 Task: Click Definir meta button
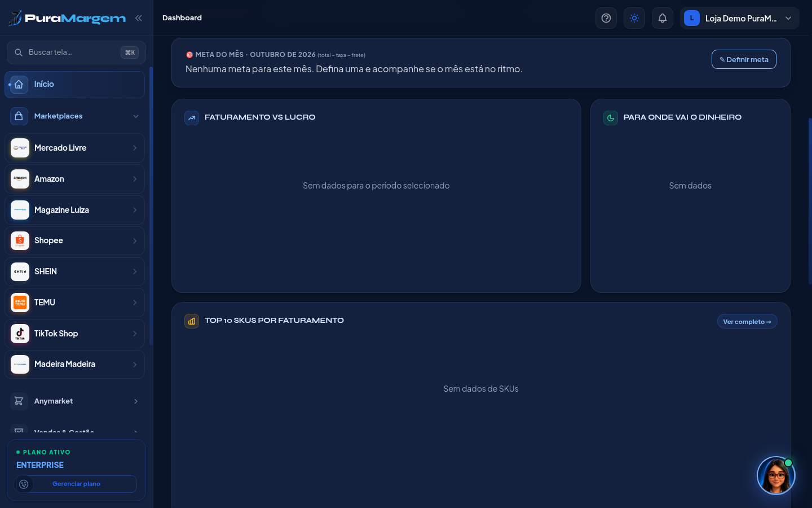pos(744,59)
